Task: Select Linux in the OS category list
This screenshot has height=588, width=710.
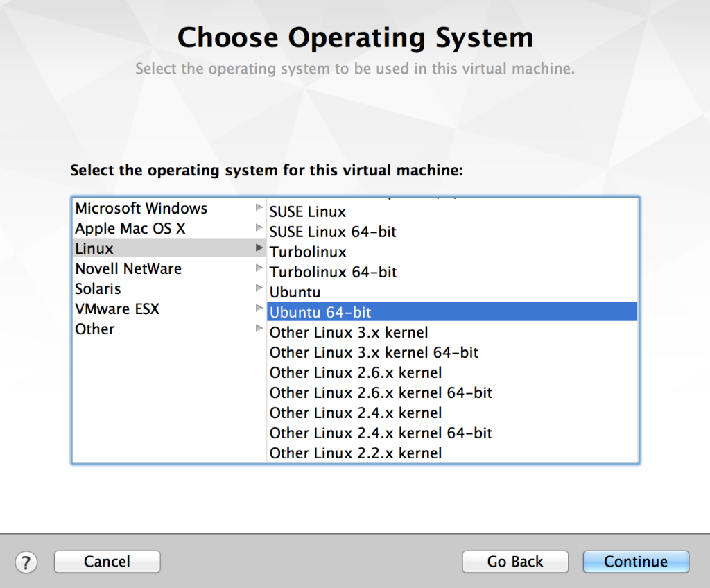Action: click(x=94, y=248)
